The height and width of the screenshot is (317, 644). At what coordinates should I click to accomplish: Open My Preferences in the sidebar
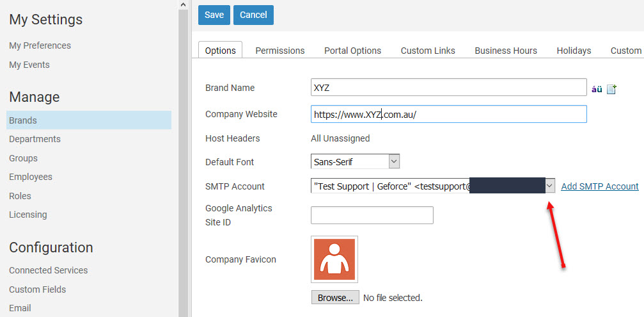click(40, 45)
